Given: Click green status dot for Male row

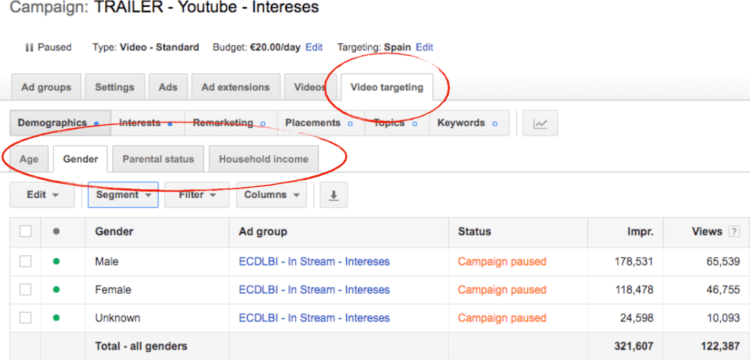Looking at the screenshot, I should 56,262.
